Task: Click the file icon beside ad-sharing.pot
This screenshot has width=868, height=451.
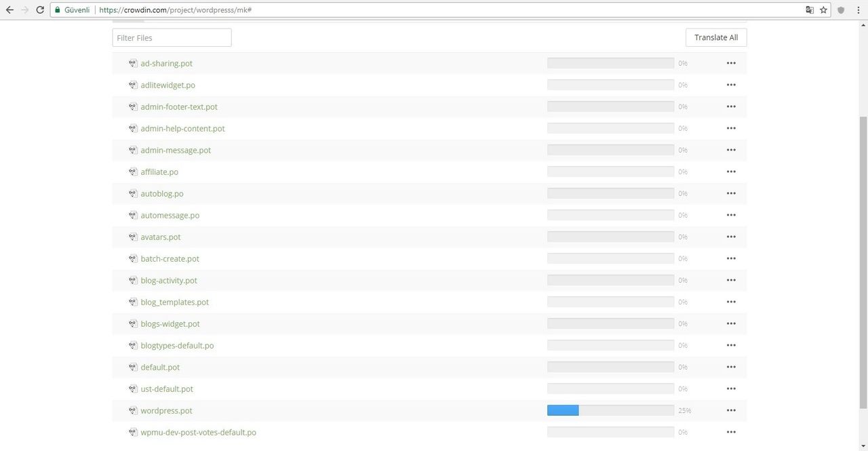Action: (133, 63)
